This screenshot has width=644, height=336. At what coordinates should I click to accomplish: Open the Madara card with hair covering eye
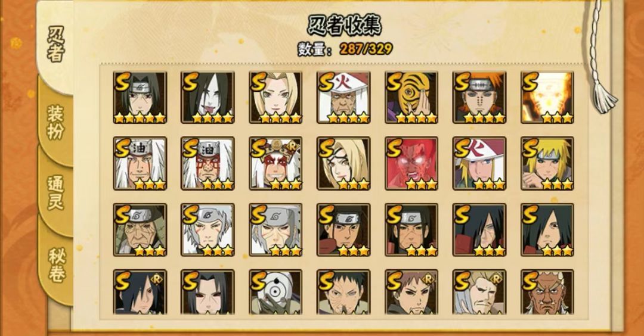[x=547, y=230]
